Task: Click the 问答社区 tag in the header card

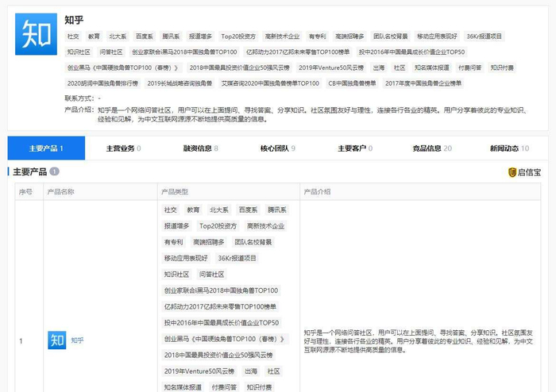Action: (111, 52)
